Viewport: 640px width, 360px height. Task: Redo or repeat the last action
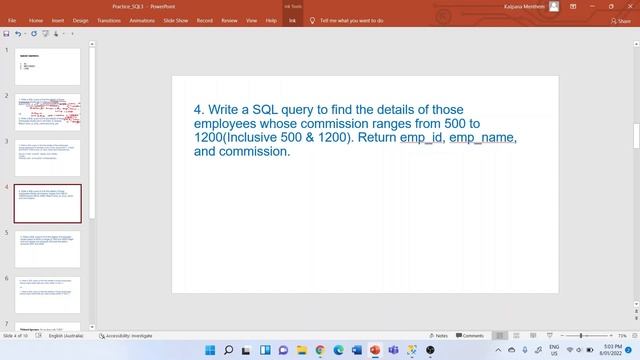[x=34, y=34]
